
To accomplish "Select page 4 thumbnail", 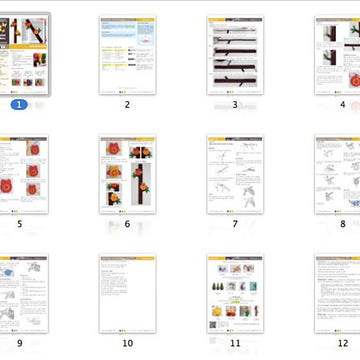I will [337, 55].
